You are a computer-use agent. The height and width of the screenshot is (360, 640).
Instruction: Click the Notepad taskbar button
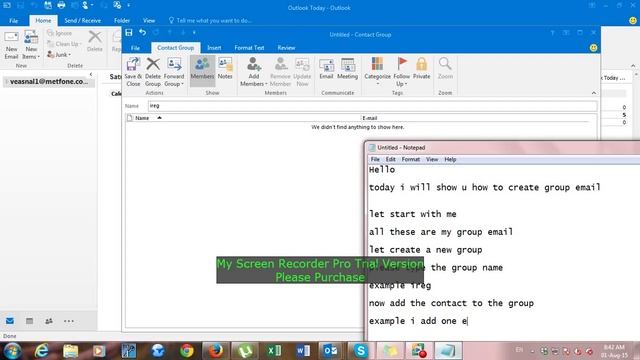point(448,351)
